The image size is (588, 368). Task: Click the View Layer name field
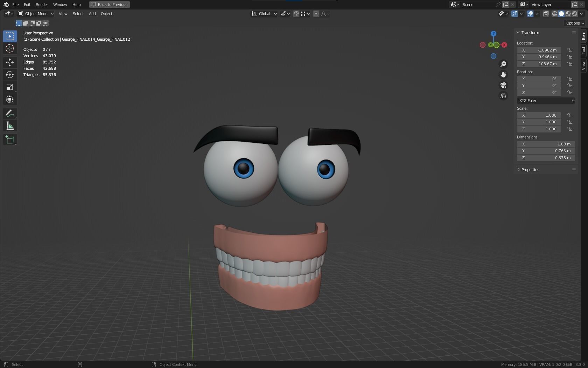(x=550, y=5)
